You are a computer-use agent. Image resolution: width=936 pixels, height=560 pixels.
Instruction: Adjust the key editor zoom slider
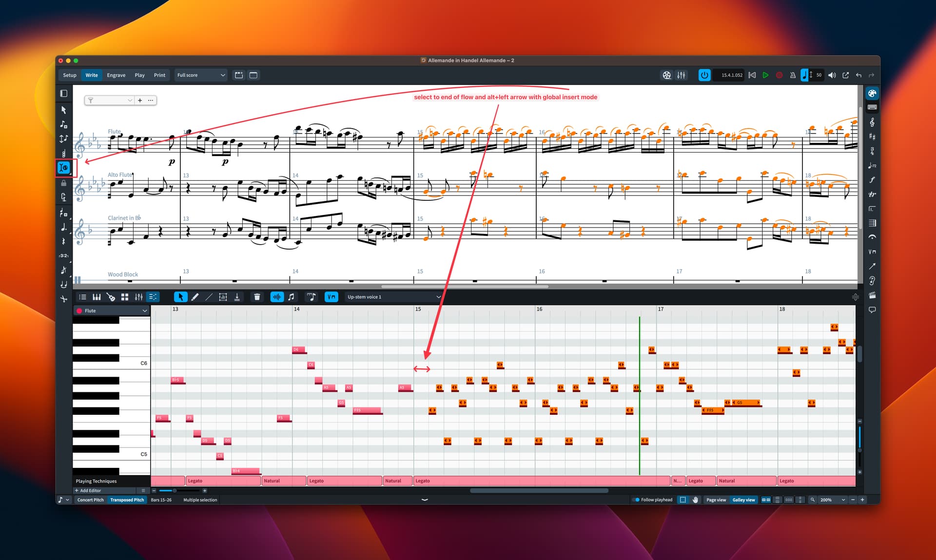[175, 491]
